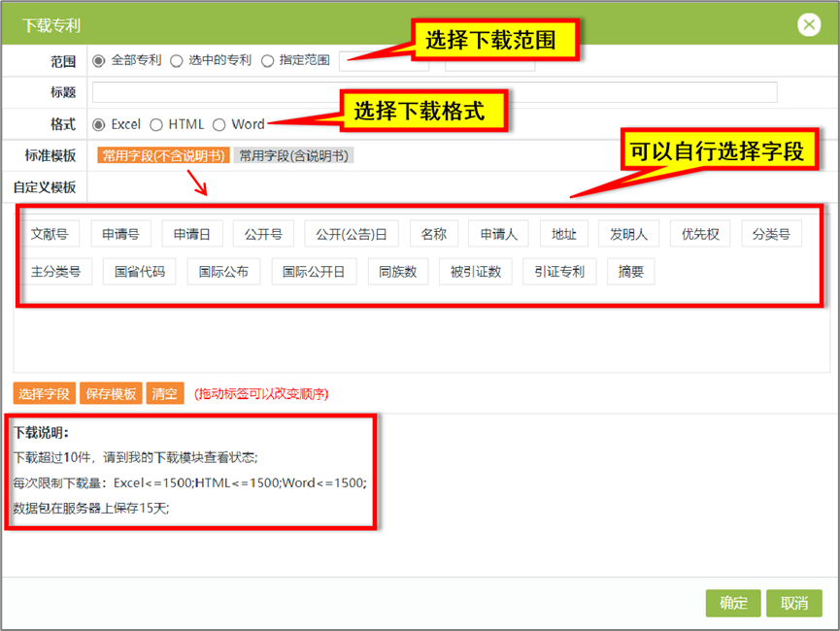
Task: Click the 保存模板 button
Action: pos(111,393)
